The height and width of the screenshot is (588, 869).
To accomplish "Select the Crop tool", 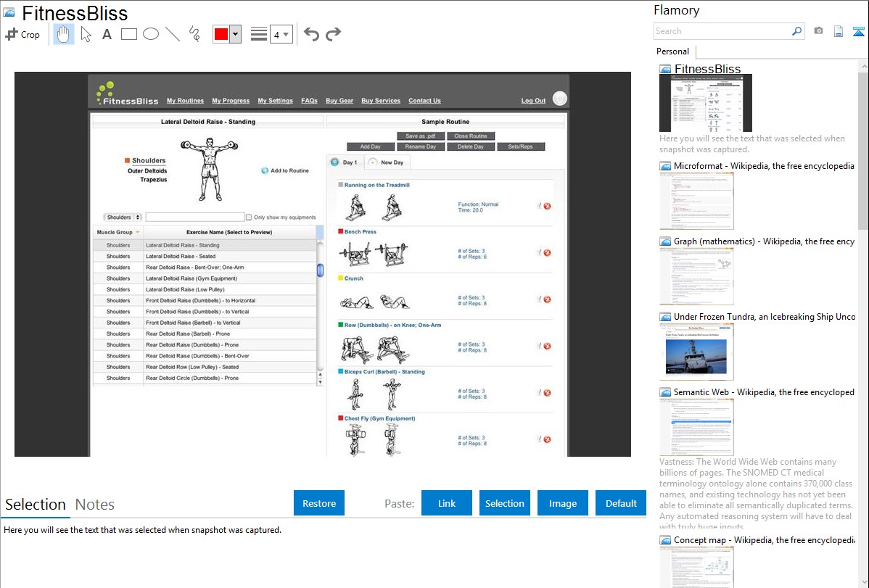I will coord(22,34).
